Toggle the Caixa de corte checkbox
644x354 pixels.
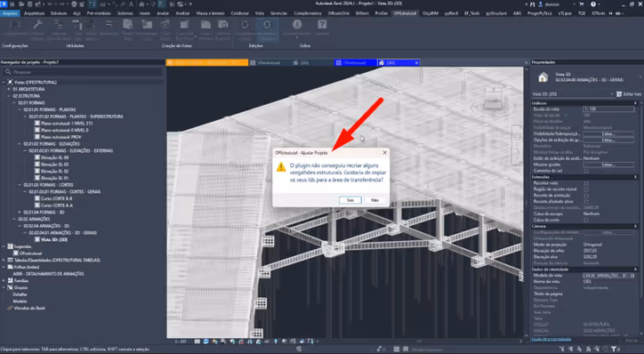tap(586, 220)
